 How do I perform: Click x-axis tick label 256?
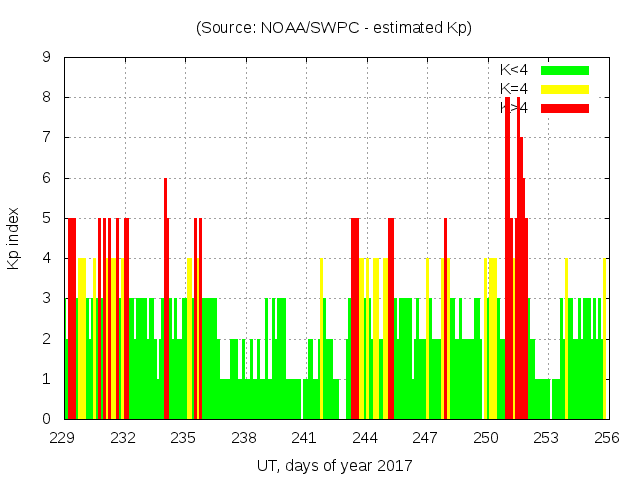(x=606, y=438)
